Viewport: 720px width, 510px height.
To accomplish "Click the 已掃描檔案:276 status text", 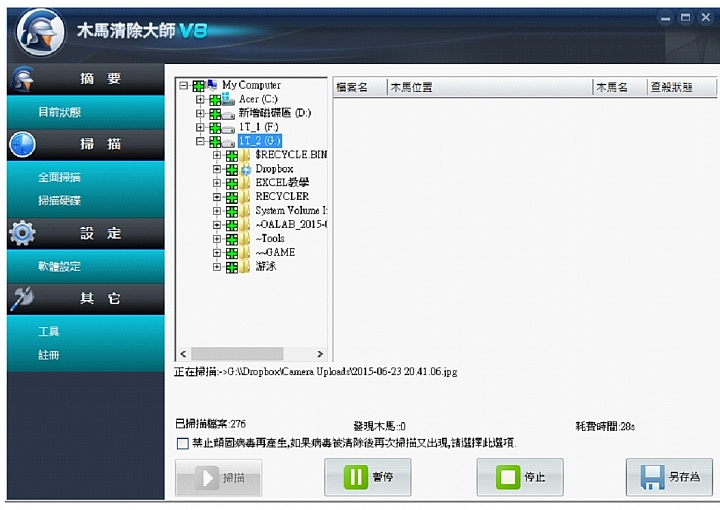I will click(211, 424).
